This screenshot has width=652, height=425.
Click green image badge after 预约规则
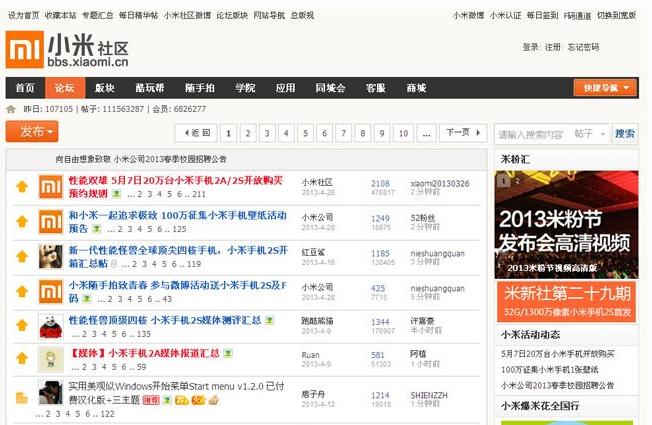(x=117, y=194)
